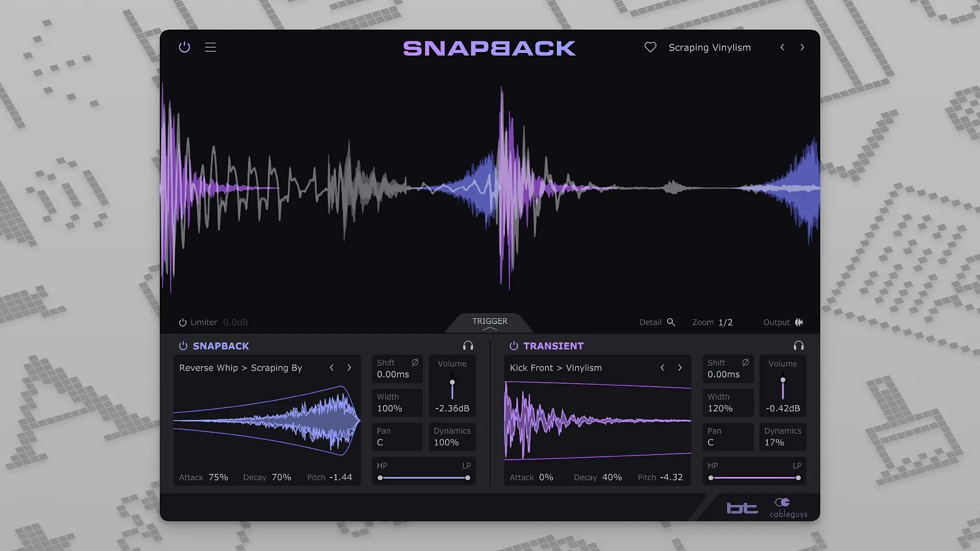980x551 pixels.
Task: Click Snapback Width 100% field
Action: pos(398,403)
